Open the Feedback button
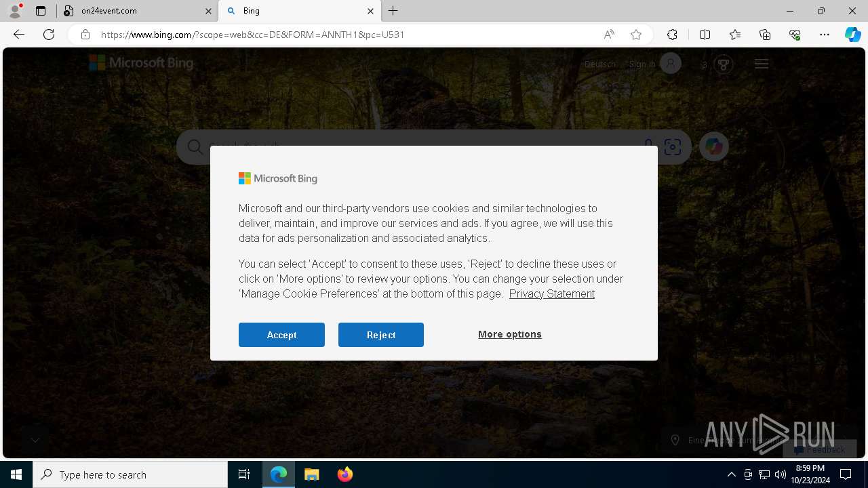Image resolution: width=868 pixels, height=488 pixels. (x=819, y=449)
